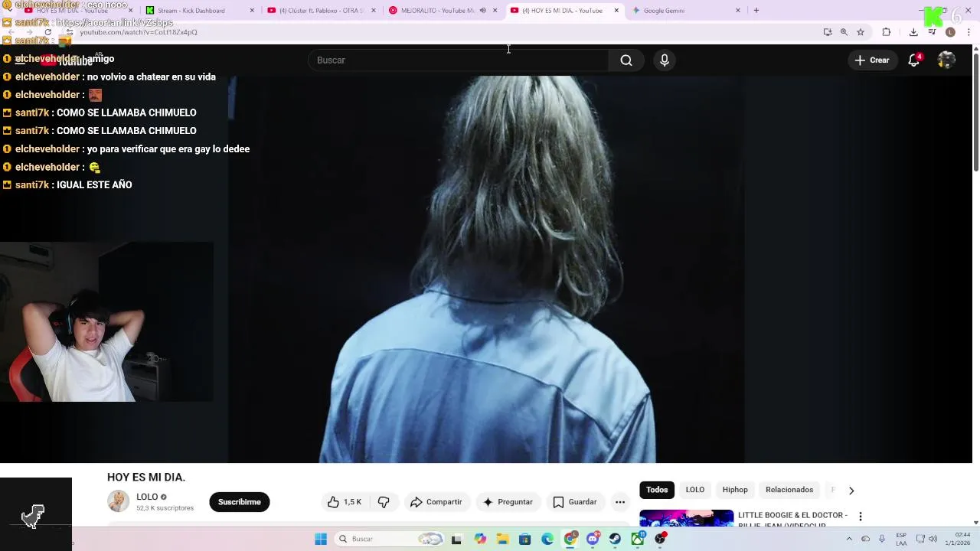Open Little Boogie & El Doctor video thumbnail
980x551 pixels.
(687, 518)
